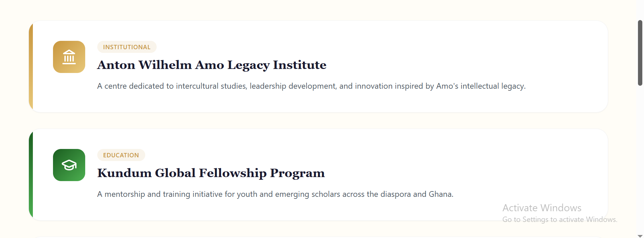The height and width of the screenshot is (238, 644).
Task: Select the EDUCATION category badge
Action: point(121,155)
